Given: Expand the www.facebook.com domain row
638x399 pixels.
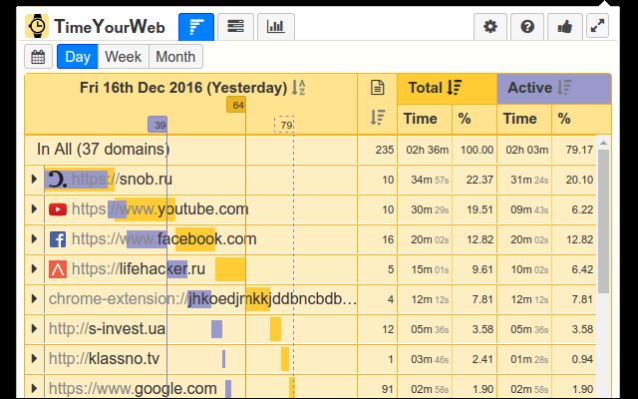Looking at the screenshot, I should coord(34,239).
